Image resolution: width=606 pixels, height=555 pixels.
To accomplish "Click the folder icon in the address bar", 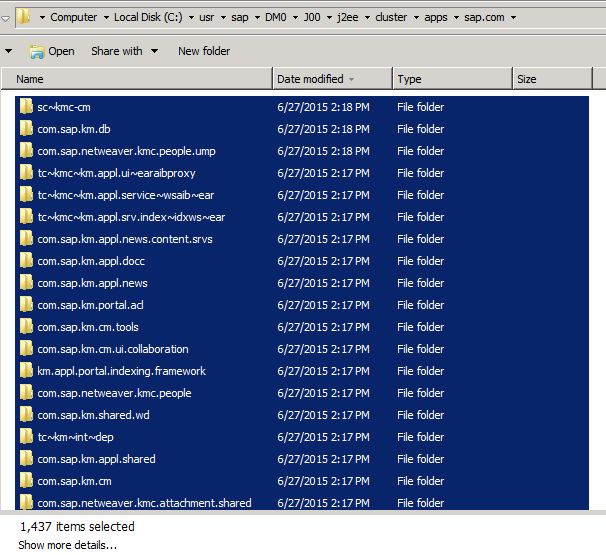I will tap(24, 17).
